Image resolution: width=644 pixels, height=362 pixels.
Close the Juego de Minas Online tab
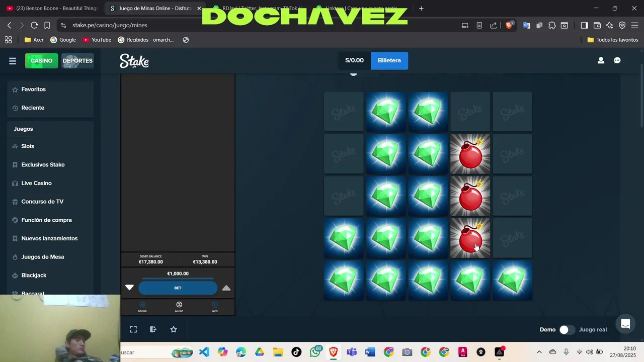(x=199, y=9)
